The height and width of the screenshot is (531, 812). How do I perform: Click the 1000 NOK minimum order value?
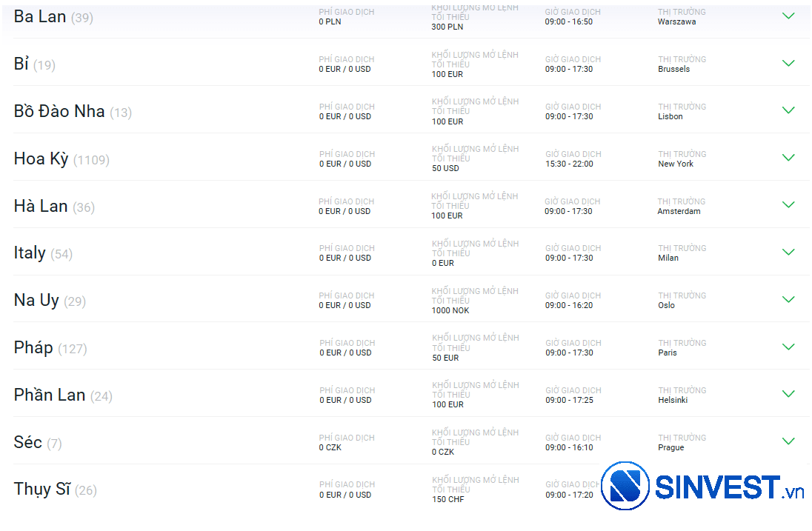tap(450, 310)
